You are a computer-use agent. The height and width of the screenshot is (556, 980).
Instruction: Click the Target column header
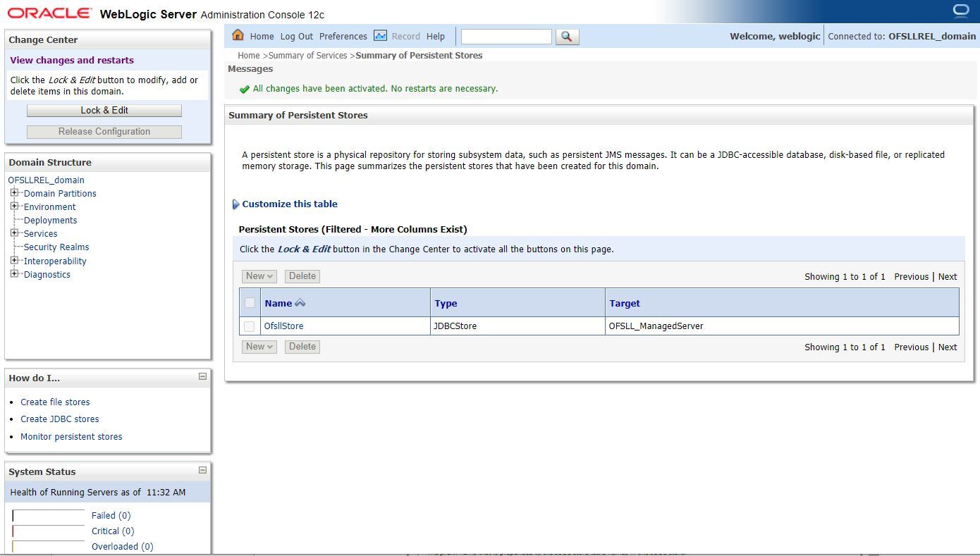pyautogui.click(x=625, y=304)
